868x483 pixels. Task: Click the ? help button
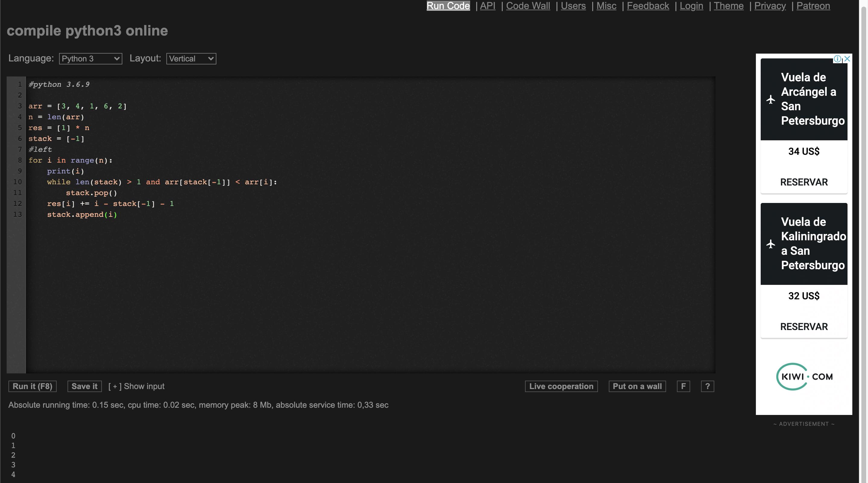[x=707, y=386]
